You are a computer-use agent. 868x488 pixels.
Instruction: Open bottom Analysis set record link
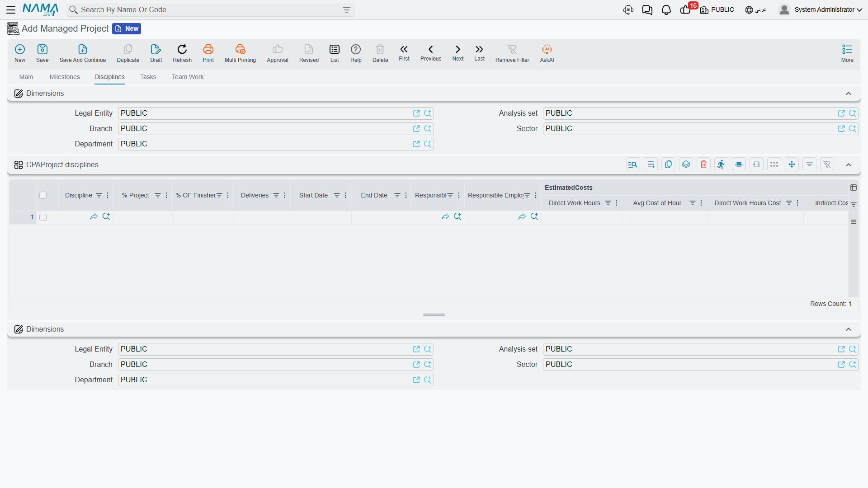click(841, 349)
